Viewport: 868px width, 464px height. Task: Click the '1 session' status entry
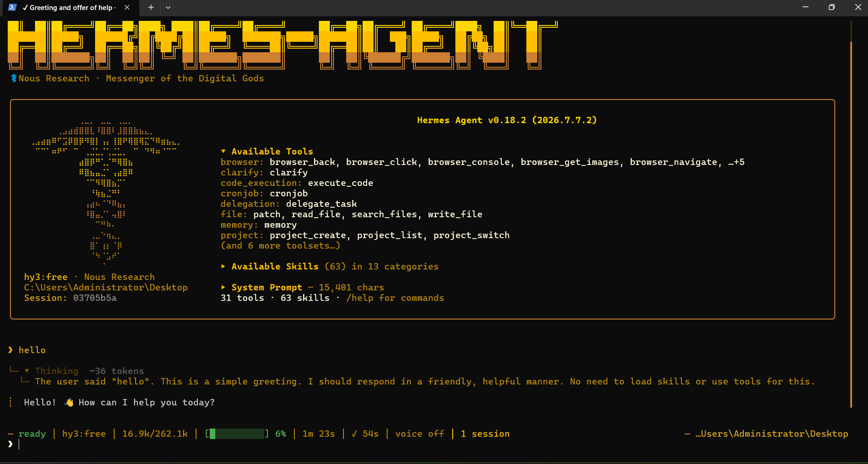485,434
